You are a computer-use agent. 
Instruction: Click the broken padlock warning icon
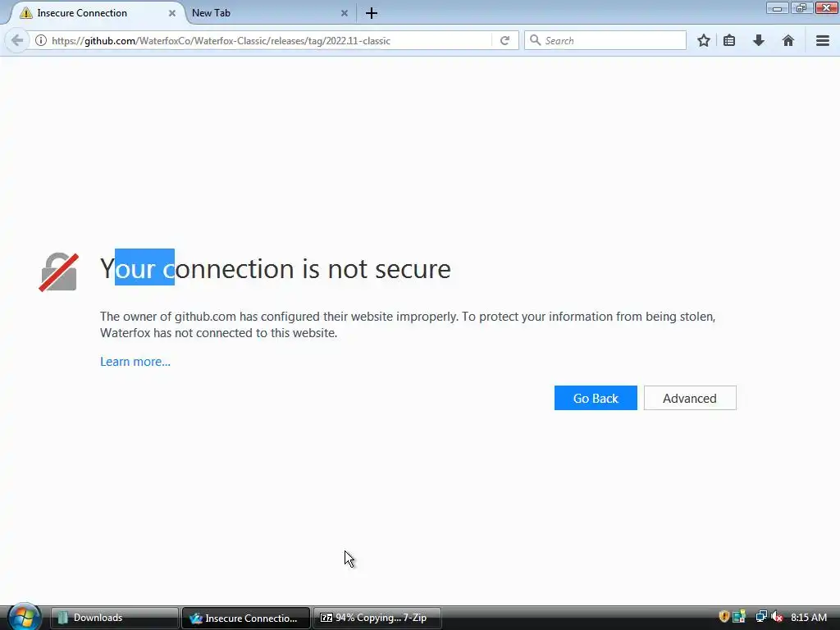tap(59, 272)
